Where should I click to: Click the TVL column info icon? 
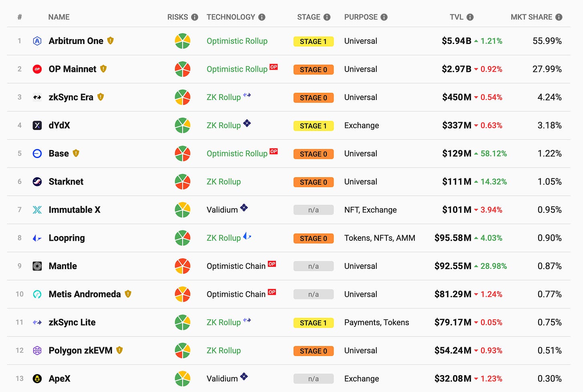[x=470, y=17]
